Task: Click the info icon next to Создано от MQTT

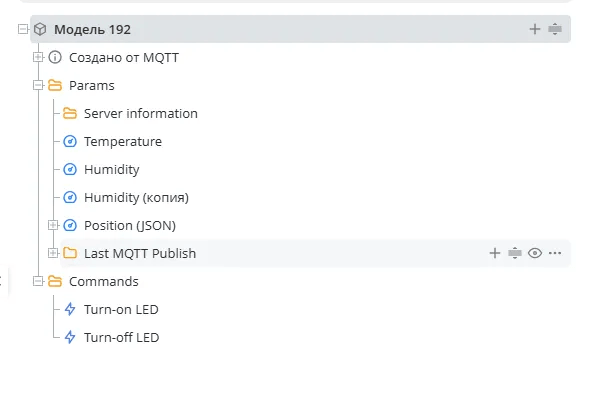Action: 55,57
